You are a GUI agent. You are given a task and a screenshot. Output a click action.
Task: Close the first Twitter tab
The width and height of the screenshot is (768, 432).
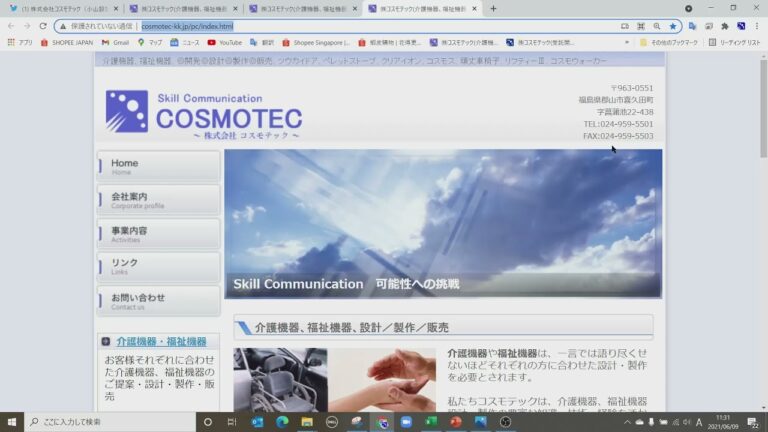pos(116,9)
